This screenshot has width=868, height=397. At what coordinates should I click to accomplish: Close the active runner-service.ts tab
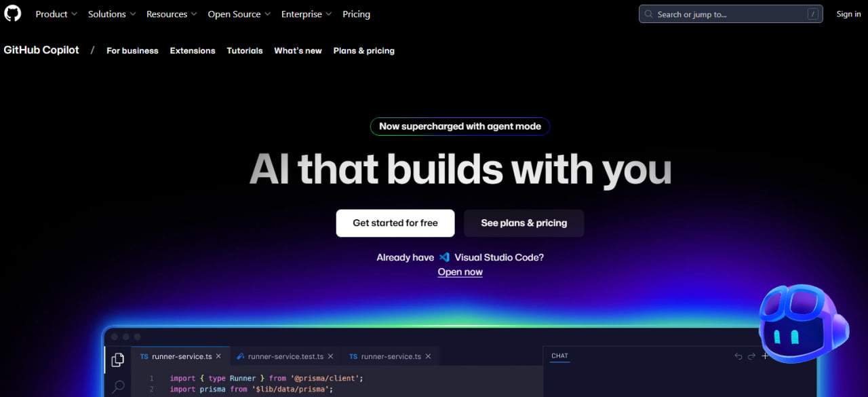(x=218, y=356)
